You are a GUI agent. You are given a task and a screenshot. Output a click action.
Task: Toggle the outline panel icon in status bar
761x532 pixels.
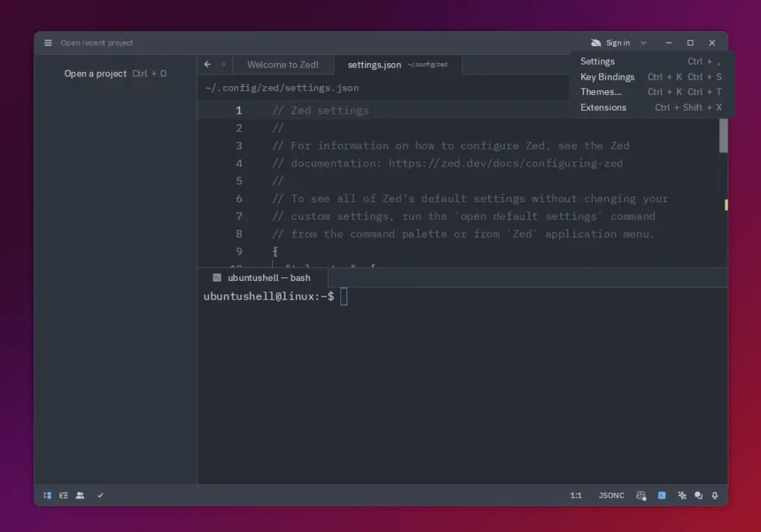64,496
